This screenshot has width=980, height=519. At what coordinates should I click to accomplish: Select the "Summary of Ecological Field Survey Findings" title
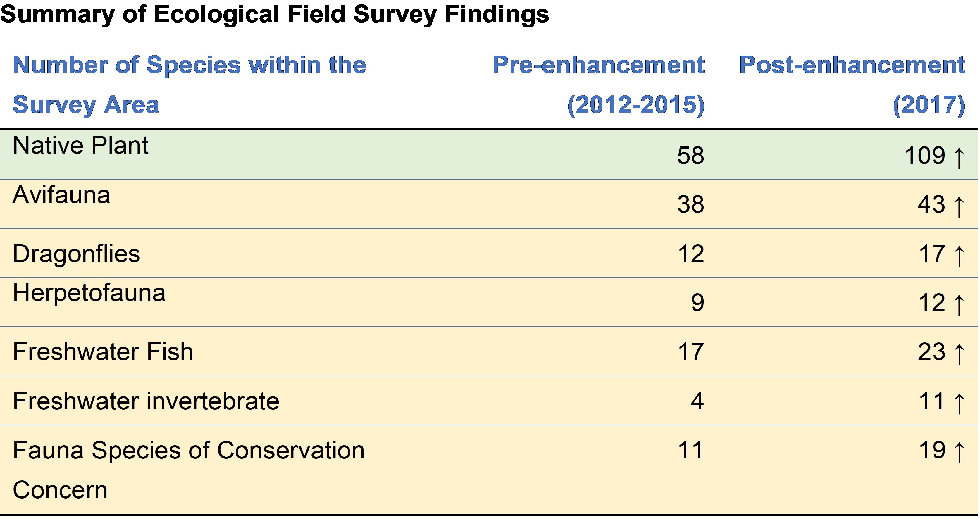tap(275, 14)
